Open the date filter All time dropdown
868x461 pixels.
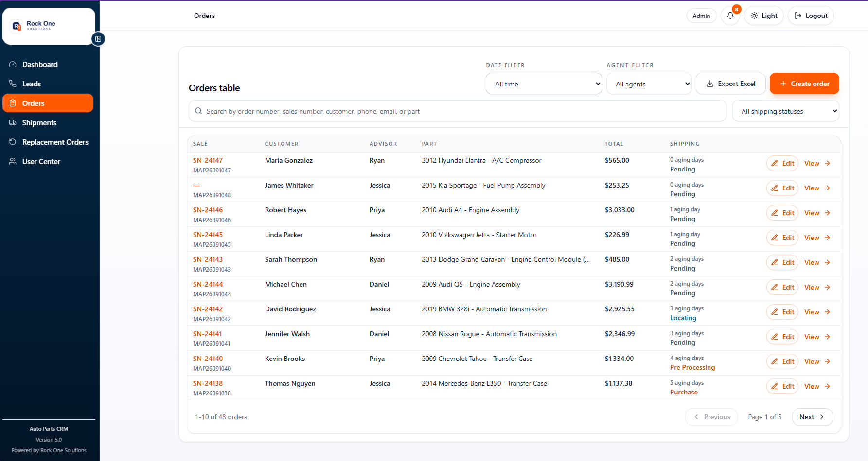coord(544,84)
